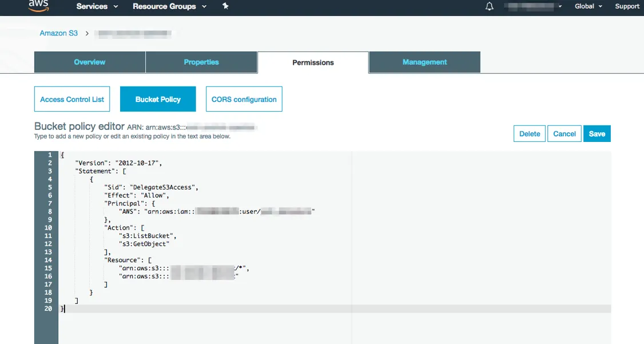Open the Access Control List section

(72, 99)
